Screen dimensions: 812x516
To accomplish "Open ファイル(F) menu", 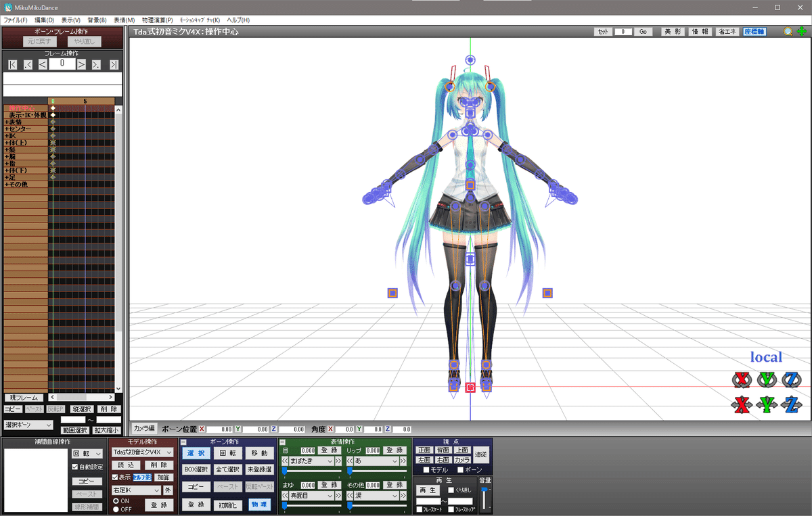I will point(16,20).
